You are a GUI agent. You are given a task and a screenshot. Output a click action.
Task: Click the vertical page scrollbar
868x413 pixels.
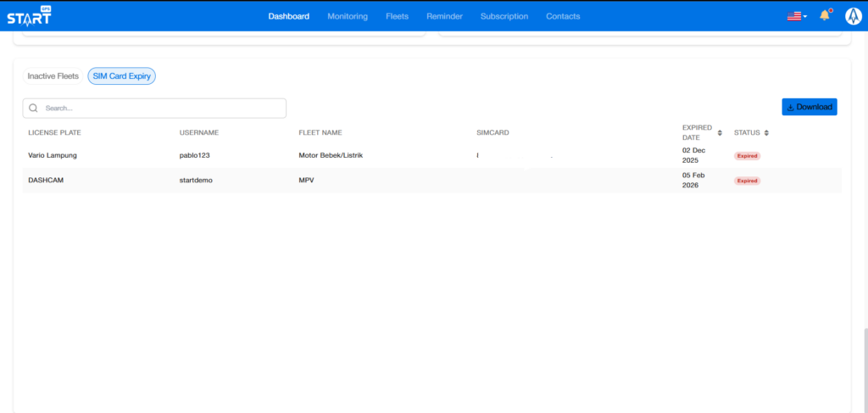point(865,365)
